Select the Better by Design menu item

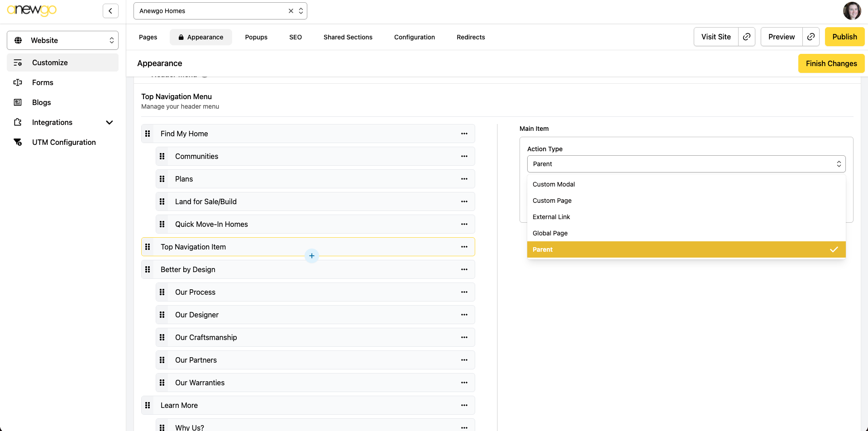pyautogui.click(x=188, y=269)
